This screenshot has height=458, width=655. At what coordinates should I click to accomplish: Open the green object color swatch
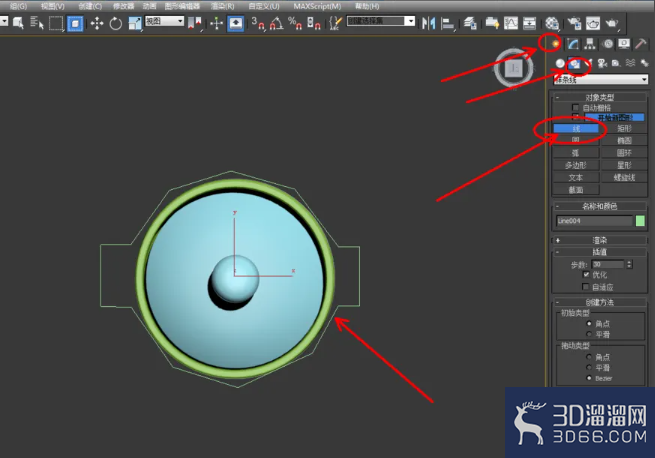(x=640, y=221)
